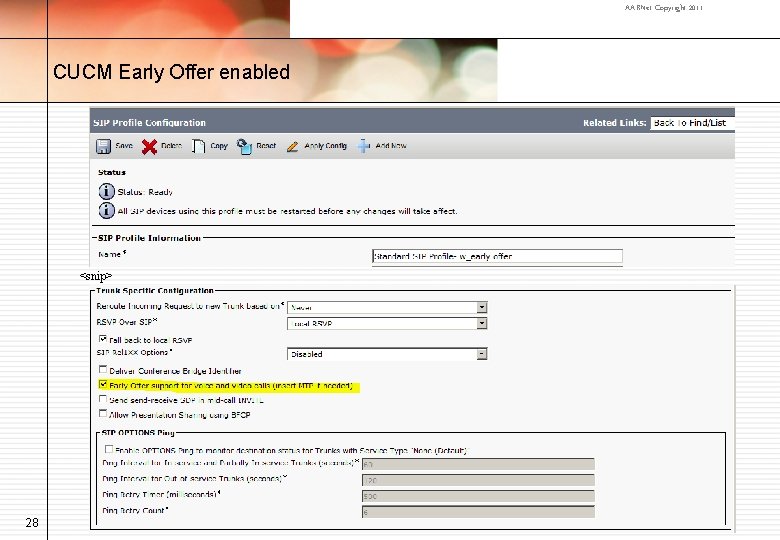The height and width of the screenshot is (540, 780).
Task: Click Ping Retry Timer milliseconds field
Action: pos(478,496)
